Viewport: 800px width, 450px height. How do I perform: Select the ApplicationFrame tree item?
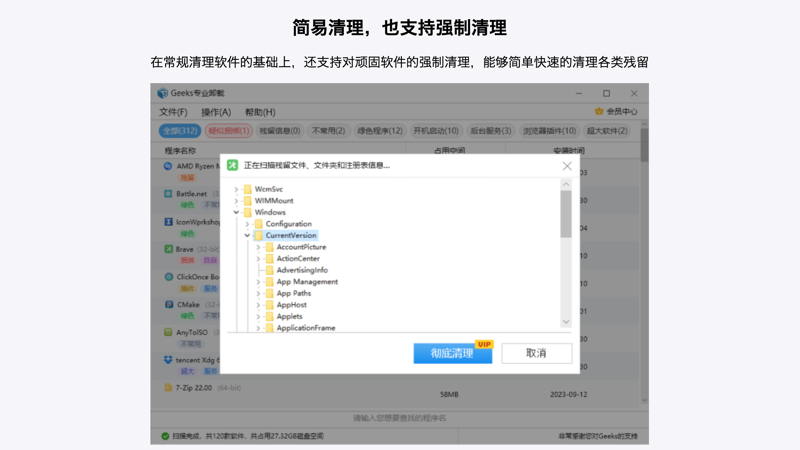(x=306, y=328)
